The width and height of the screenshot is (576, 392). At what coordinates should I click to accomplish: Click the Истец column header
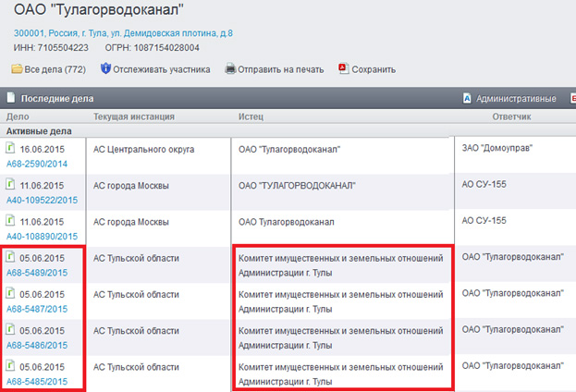tap(251, 117)
